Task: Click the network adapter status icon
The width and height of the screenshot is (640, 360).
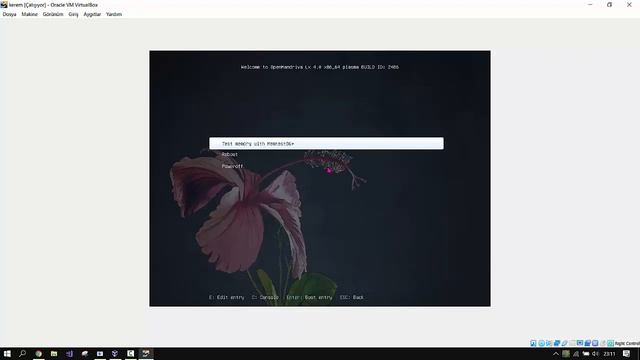Action: coord(557,343)
